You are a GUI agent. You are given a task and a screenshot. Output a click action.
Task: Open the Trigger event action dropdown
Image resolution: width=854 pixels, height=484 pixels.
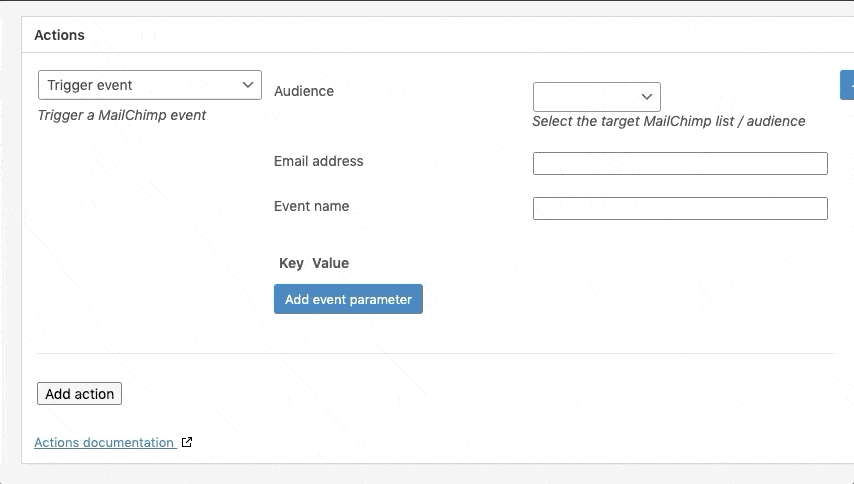coord(140,85)
